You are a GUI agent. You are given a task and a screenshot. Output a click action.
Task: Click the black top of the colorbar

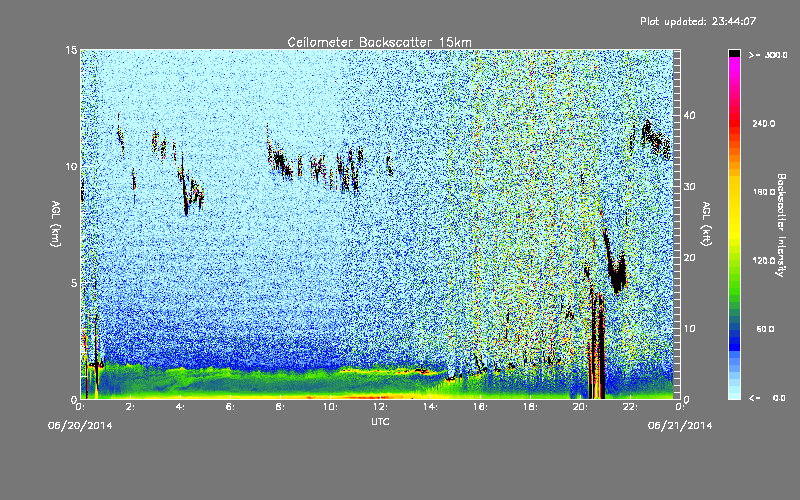(x=734, y=53)
